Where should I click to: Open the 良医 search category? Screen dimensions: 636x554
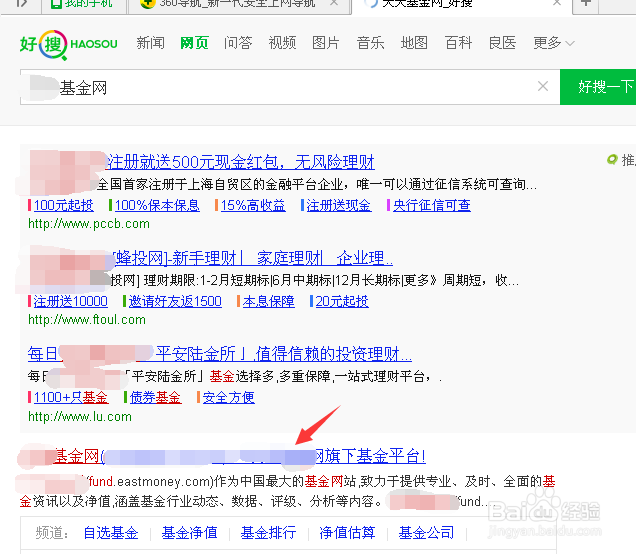pos(502,43)
